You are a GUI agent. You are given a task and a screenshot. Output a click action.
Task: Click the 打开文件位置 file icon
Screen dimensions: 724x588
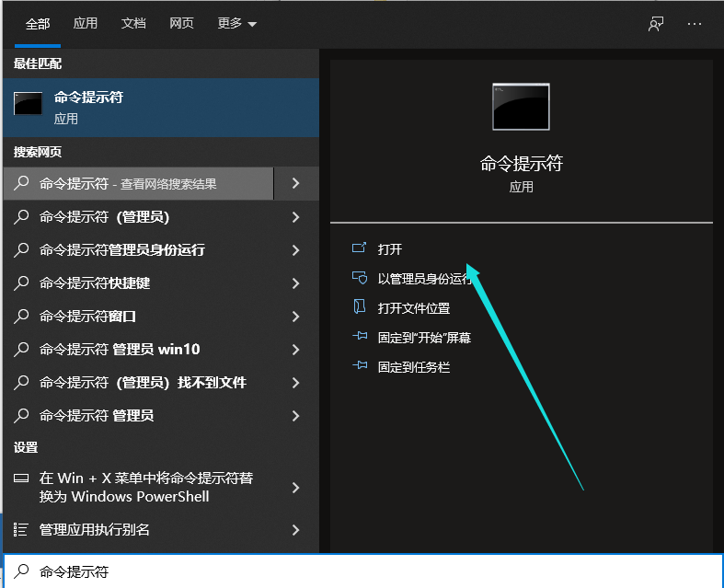tap(360, 307)
